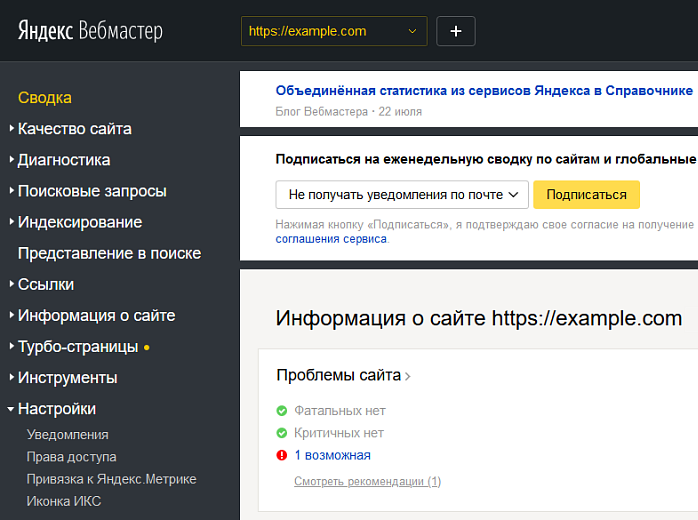Click the yellow dot next to Турбо-страницы
This screenshot has width=698, height=520.
pos(146,347)
